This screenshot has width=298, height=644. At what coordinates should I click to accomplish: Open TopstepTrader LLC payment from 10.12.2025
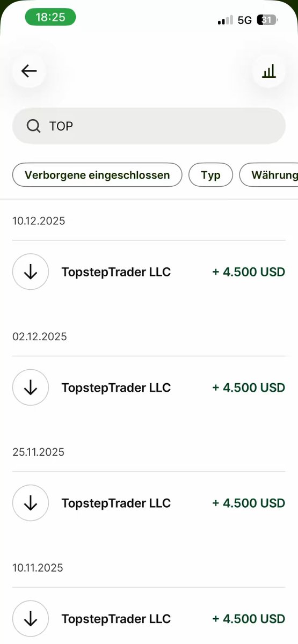(x=149, y=272)
